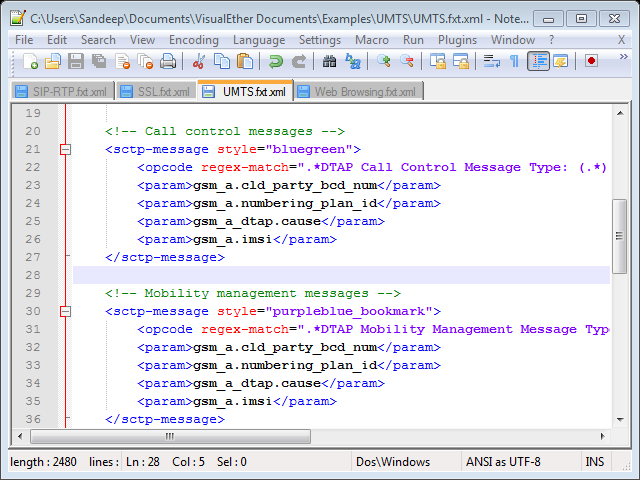The height and width of the screenshot is (480, 640).
Task: Open the ? help menu
Action: click(551, 40)
